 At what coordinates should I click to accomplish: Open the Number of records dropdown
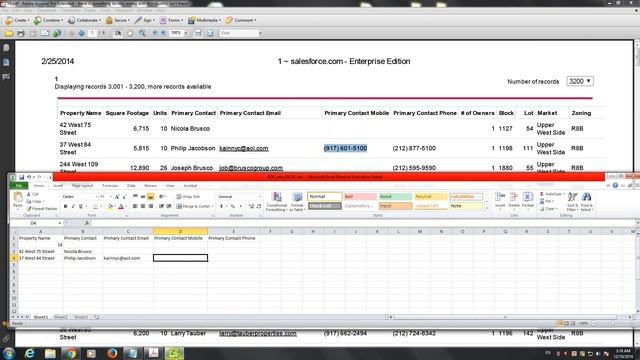tap(580, 81)
